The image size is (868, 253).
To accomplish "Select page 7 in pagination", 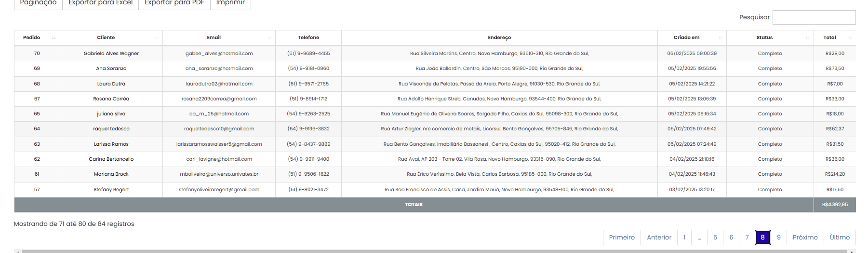I will 747,238.
